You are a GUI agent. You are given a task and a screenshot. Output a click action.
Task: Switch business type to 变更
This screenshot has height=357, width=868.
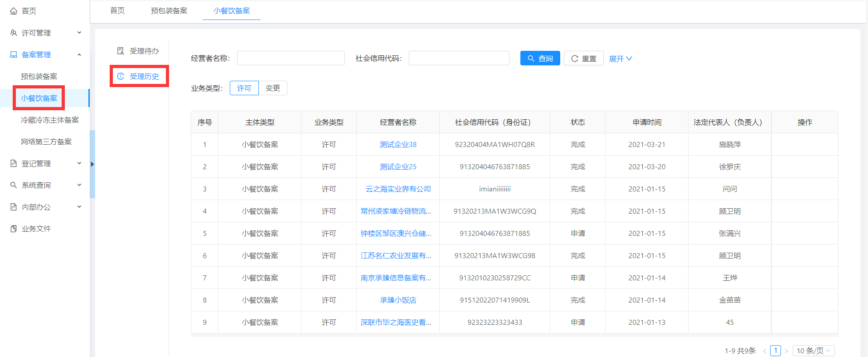[272, 88]
